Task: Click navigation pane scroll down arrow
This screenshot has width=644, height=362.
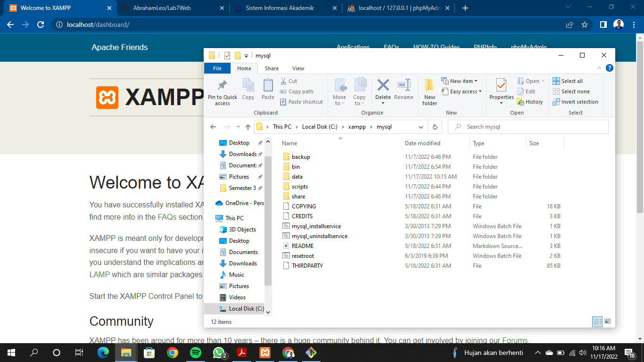Action: point(268,312)
